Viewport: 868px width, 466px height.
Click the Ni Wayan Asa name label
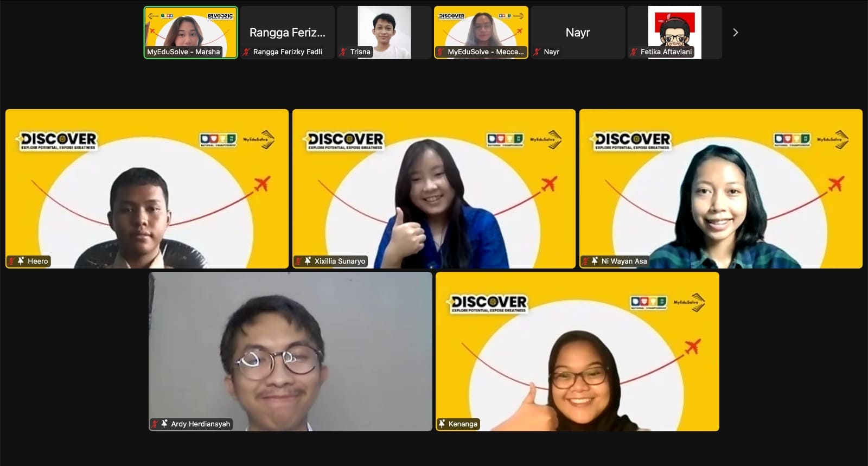click(624, 261)
